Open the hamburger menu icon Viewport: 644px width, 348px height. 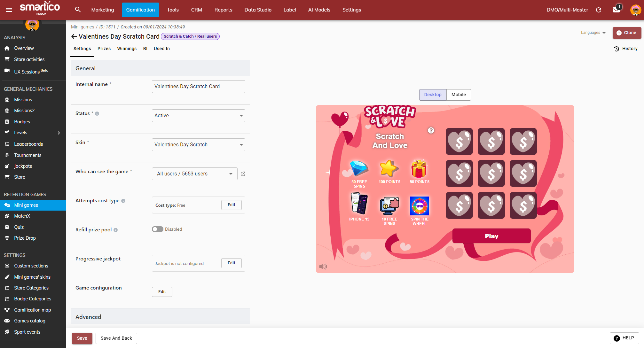(9, 10)
